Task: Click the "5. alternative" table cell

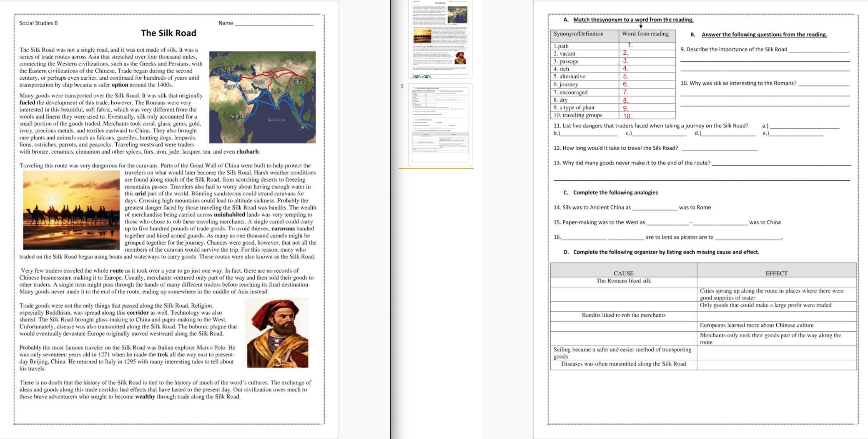Action: tap(585, 76)
